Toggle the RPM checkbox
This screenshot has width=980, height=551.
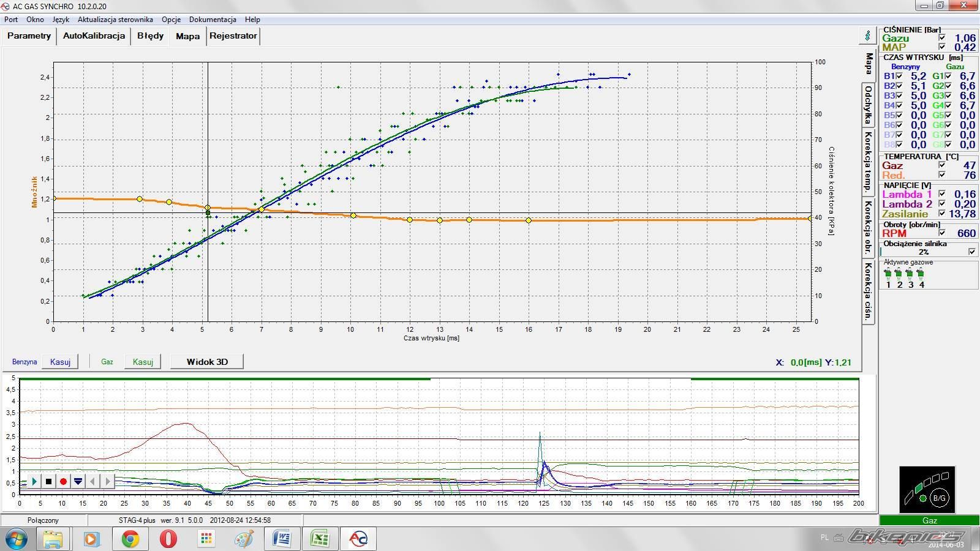942,233
